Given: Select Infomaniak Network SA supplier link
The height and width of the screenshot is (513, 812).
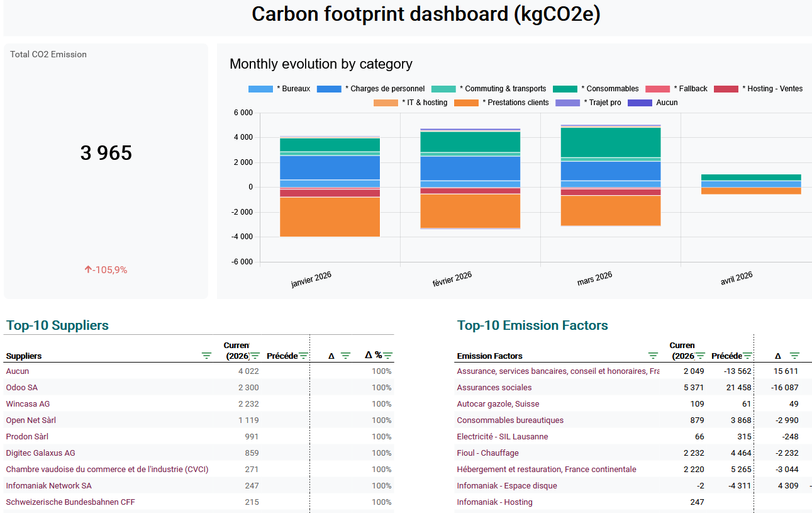Looking at the screenshot, I should pyautogui.click(x=48, y=486).
